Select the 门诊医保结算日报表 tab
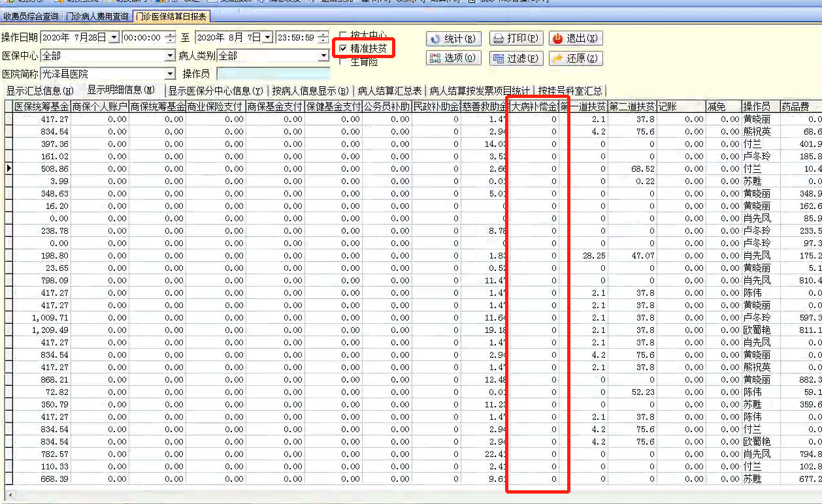The width and height of the screenshot is (822, 504). 171,16
